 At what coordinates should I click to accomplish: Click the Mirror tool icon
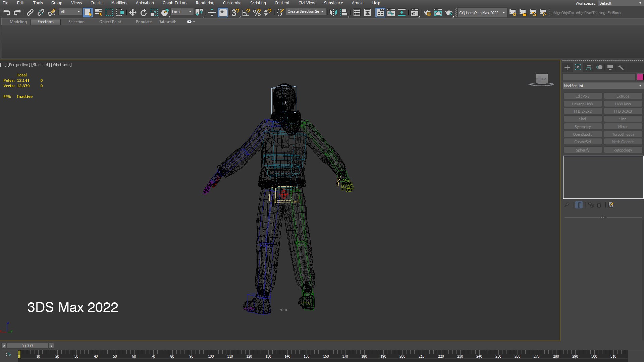click(333, 13)
